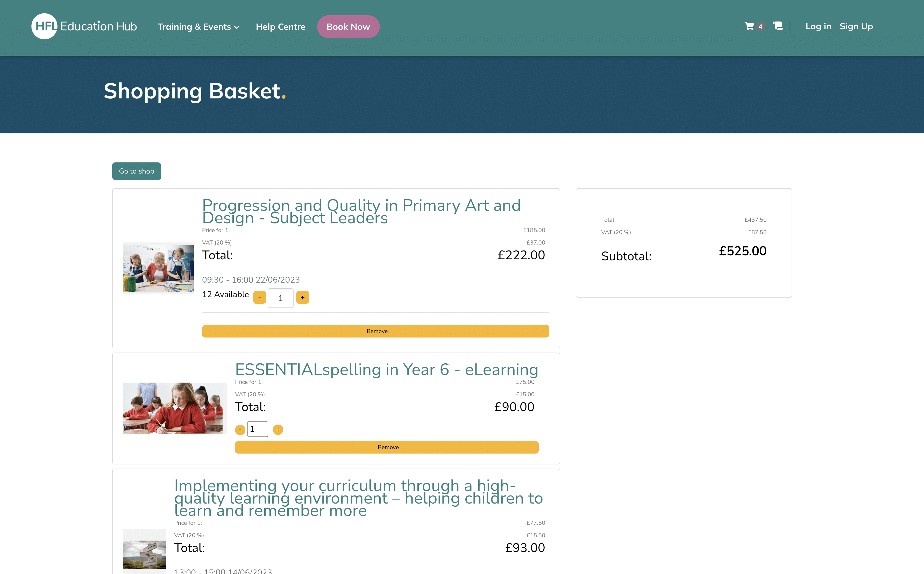This screenshot has height=574, width=924.
Task: Click the Go to shop button
Action: click(136, 171)
